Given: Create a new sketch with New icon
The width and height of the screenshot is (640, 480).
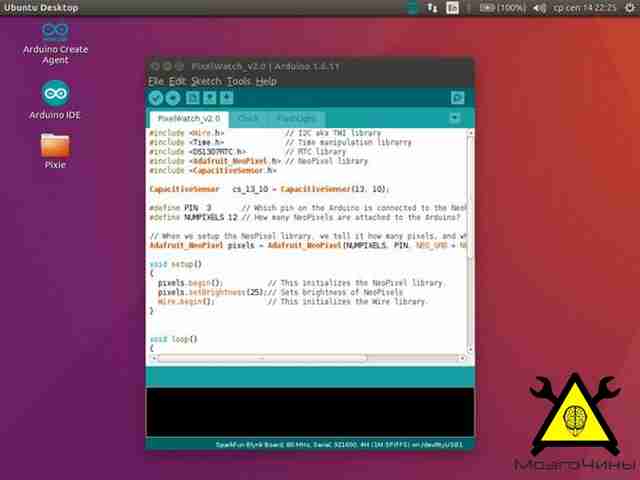Looking at the screenshot, I should point(193,98).
